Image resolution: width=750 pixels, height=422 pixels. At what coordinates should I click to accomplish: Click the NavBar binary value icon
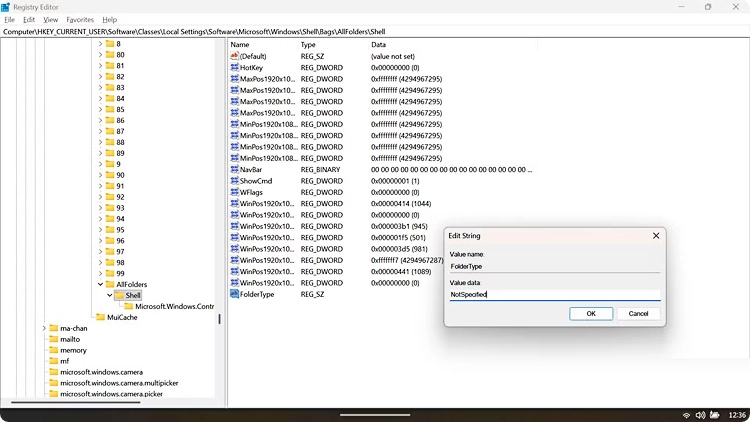click(x=234, y=169)
